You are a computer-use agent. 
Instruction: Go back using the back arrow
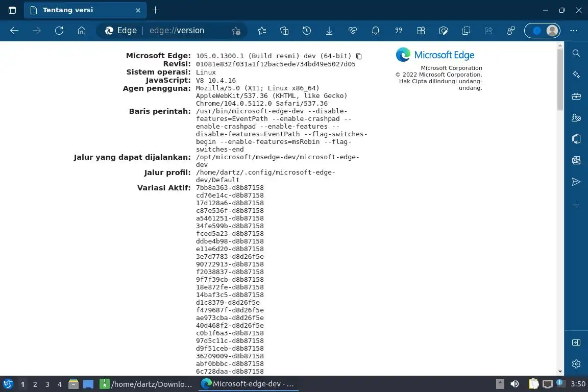click(14, 31)
